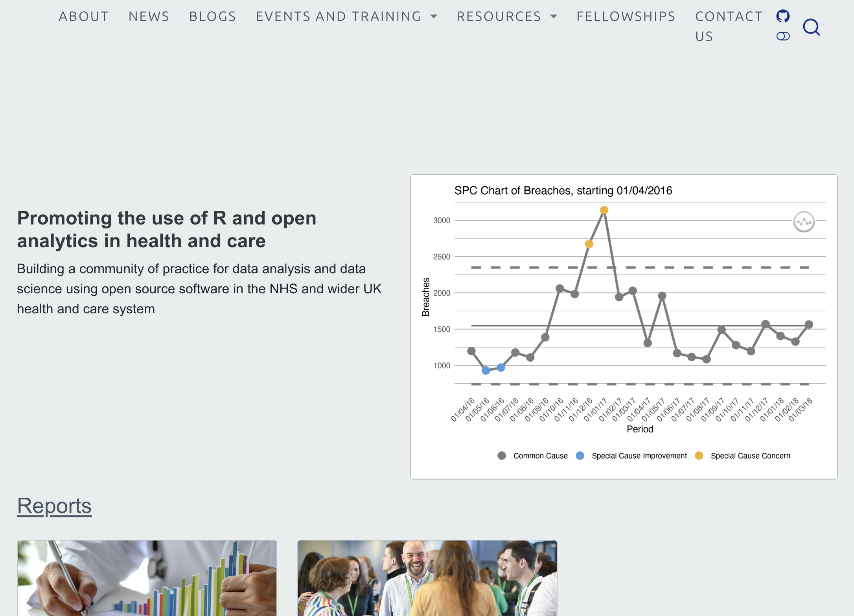This screenshot has height=616, width=854.
Task: Open the conference crowd photo thumbnail
Action: [427, 578]
